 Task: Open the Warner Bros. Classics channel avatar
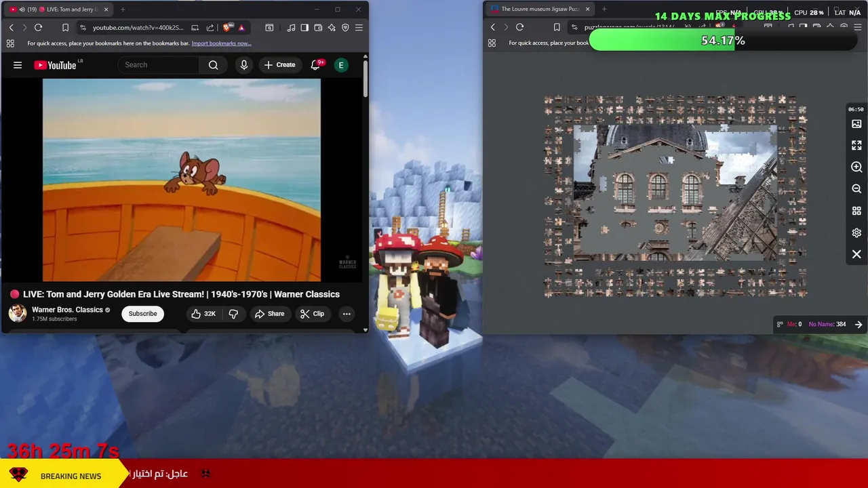pos(18,313)
